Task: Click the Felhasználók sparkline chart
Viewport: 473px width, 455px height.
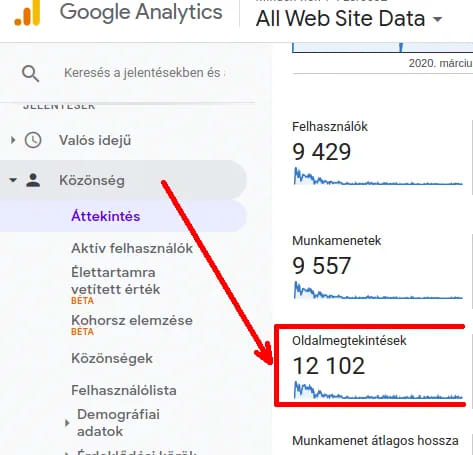Action: tap(378, 177)
